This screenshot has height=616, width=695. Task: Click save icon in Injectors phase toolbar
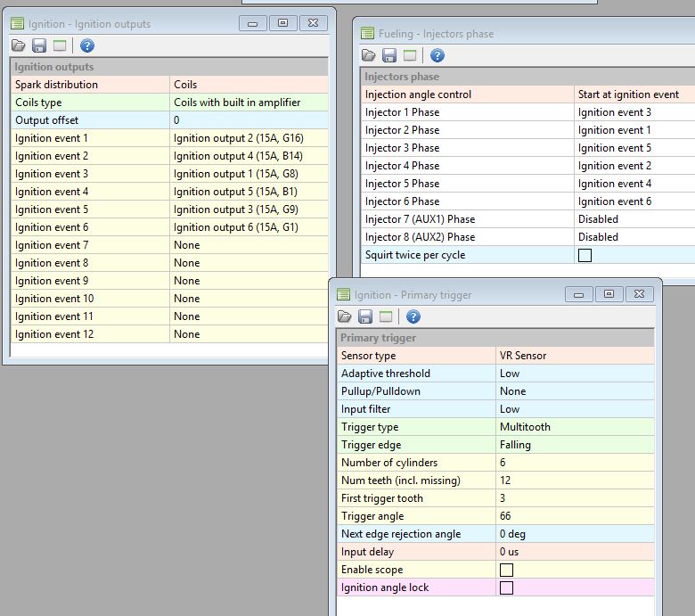pyautogui.click(x=389, y=56)
